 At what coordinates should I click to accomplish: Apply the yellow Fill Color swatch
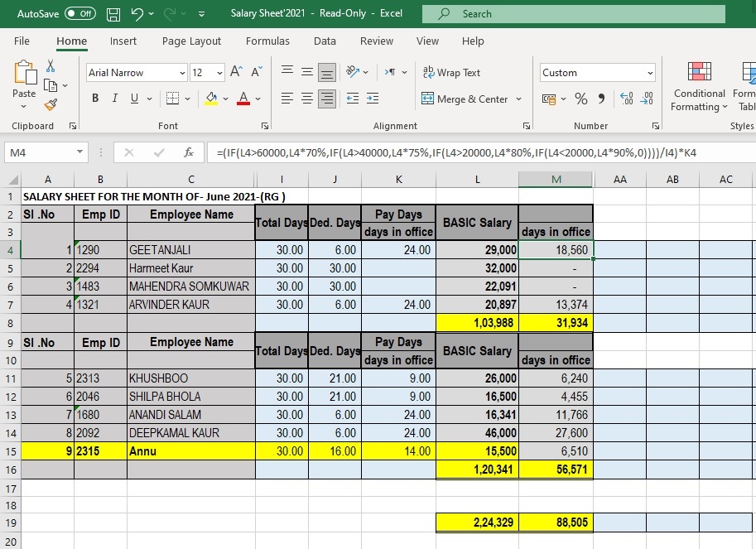pyautogui.click(x=211, y=99)
